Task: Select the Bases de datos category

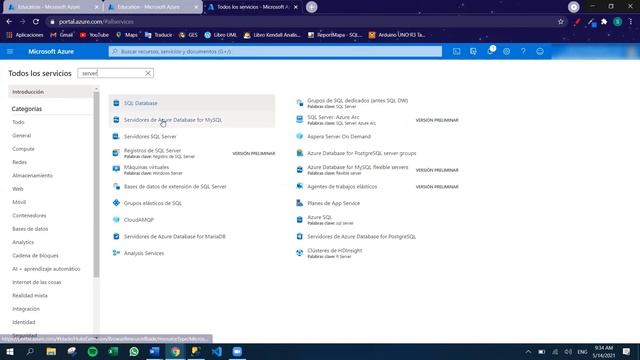Action: 30,229
